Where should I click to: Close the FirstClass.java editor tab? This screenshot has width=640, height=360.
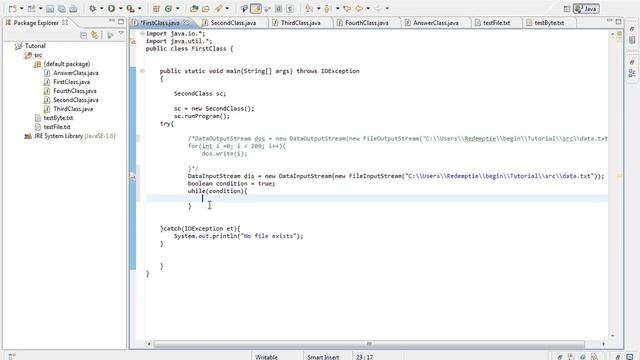point(186,22)
